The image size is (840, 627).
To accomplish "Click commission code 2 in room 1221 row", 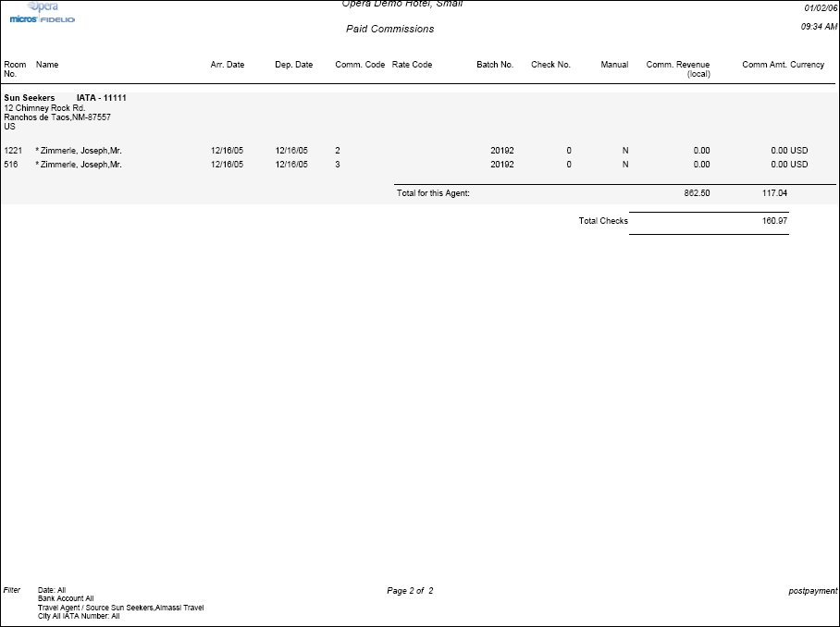I will (x=338, y=151).
